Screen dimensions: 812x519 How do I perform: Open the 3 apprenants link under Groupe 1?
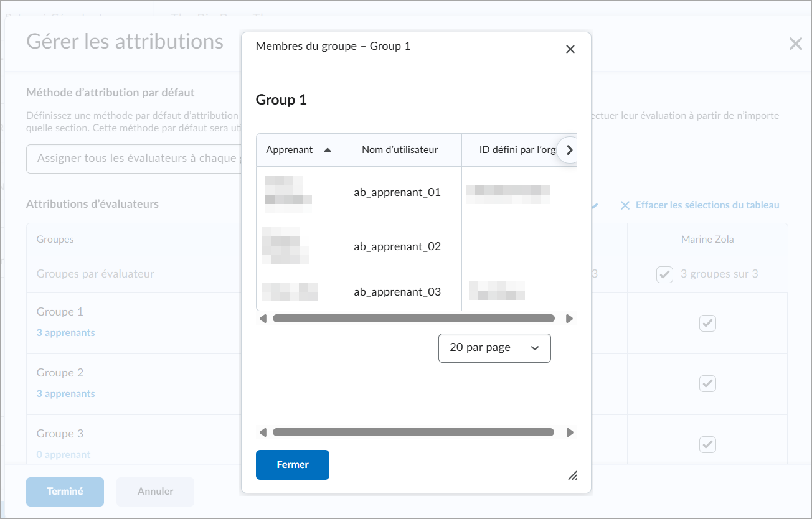tap(65, 332)
